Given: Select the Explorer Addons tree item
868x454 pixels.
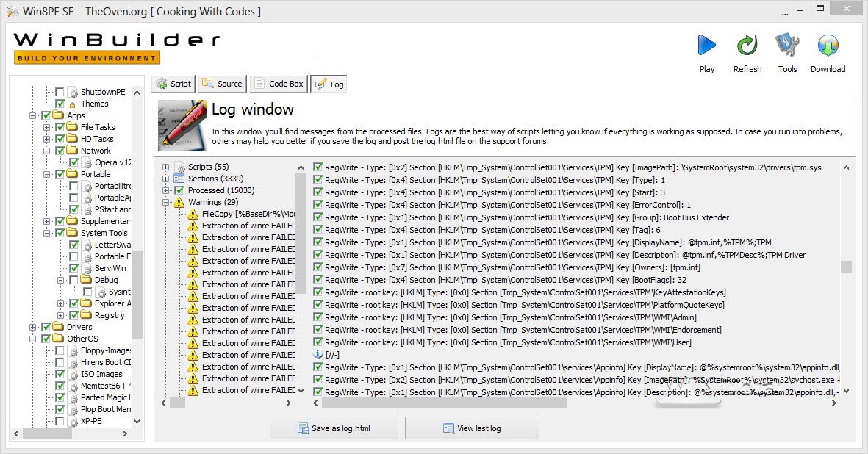Looking at the screenshot, I should tap(113, 303).
